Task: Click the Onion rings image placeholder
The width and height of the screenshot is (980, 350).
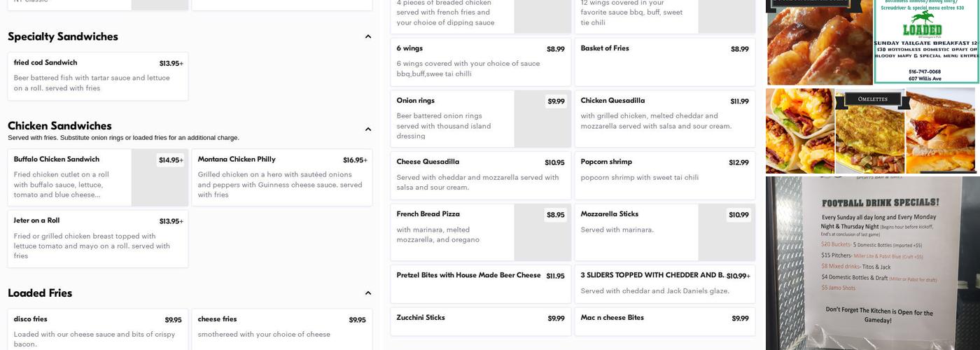Action: 542,119
